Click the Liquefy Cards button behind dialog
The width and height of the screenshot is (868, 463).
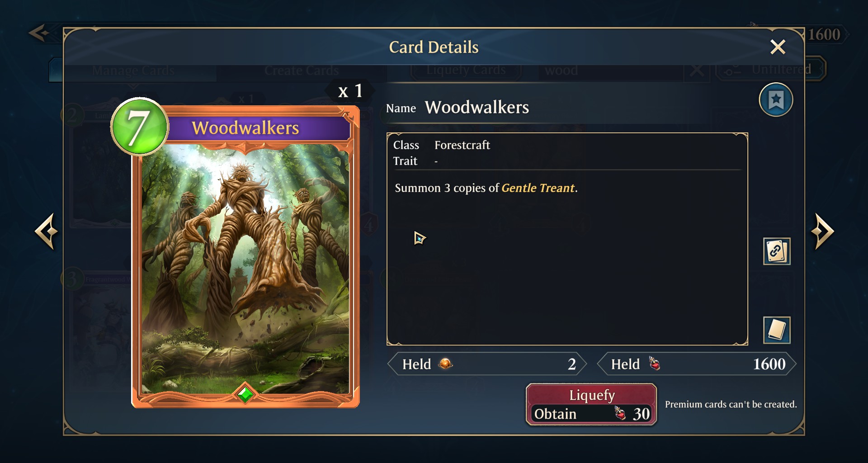[466, 70]
